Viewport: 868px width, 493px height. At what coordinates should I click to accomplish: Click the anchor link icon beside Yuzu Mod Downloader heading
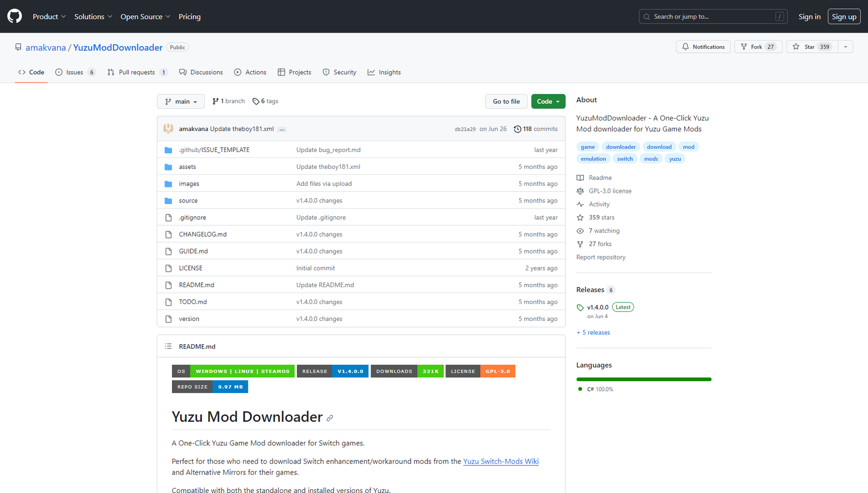tap(330, 418)
